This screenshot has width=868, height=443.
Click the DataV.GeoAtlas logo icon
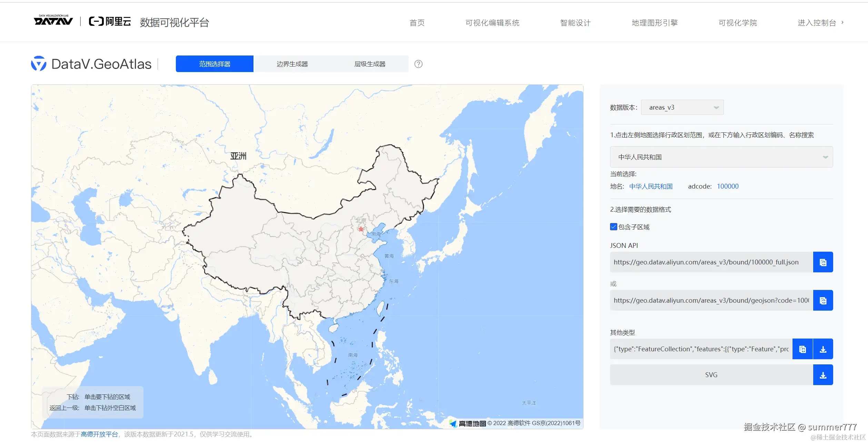(x=39, y=64)
